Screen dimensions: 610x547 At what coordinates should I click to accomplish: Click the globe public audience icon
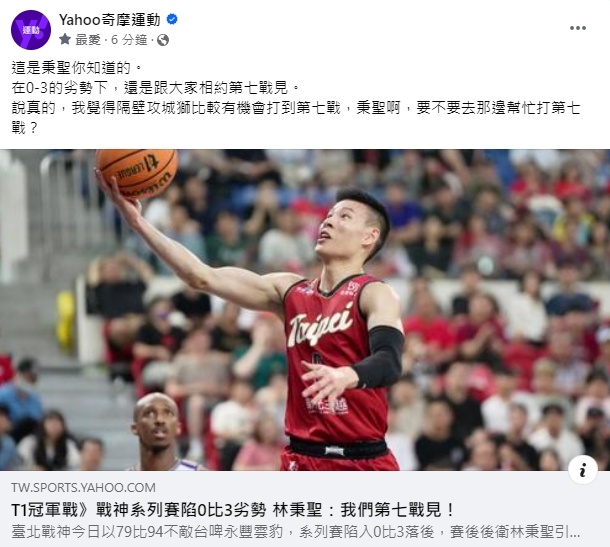(x=163, y=40)
